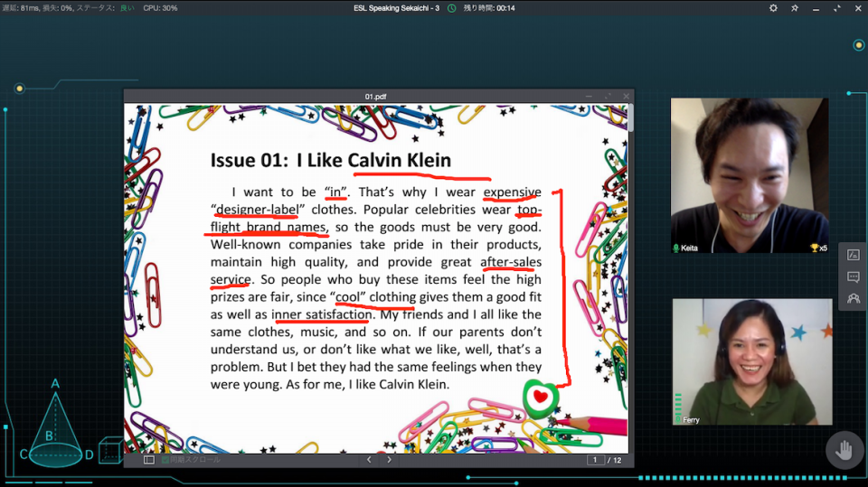Show the participants list panel
This screenshot has height=487, width=868.
pos(853,298)
